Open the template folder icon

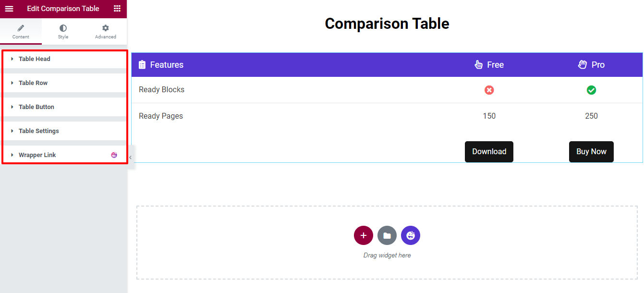387,235
